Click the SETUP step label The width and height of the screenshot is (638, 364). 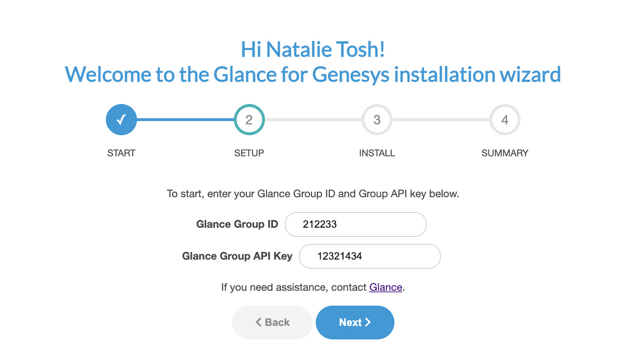coord(249,153)
